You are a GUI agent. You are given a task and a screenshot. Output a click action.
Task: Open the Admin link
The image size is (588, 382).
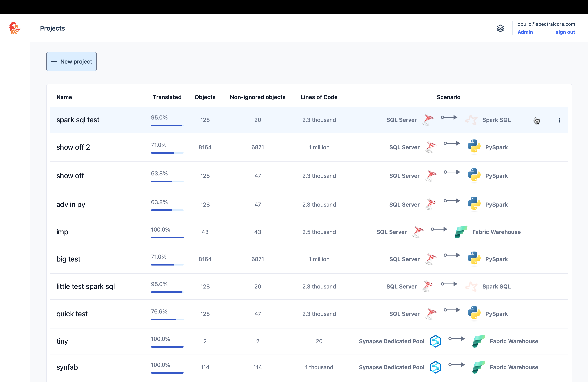525,32
